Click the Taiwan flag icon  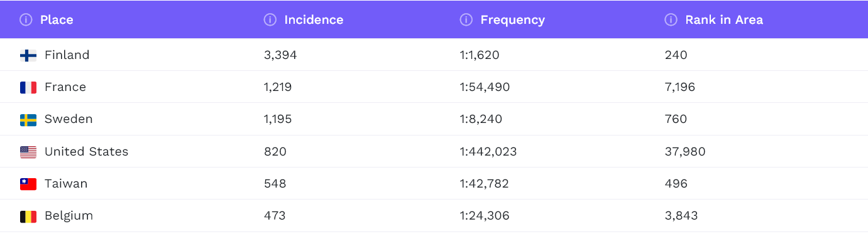pos(28,184)
